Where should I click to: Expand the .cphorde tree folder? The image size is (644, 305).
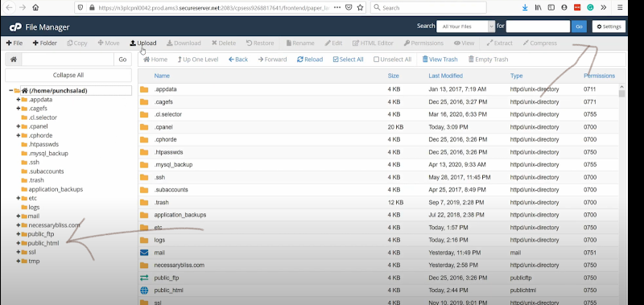click(18, 135)
